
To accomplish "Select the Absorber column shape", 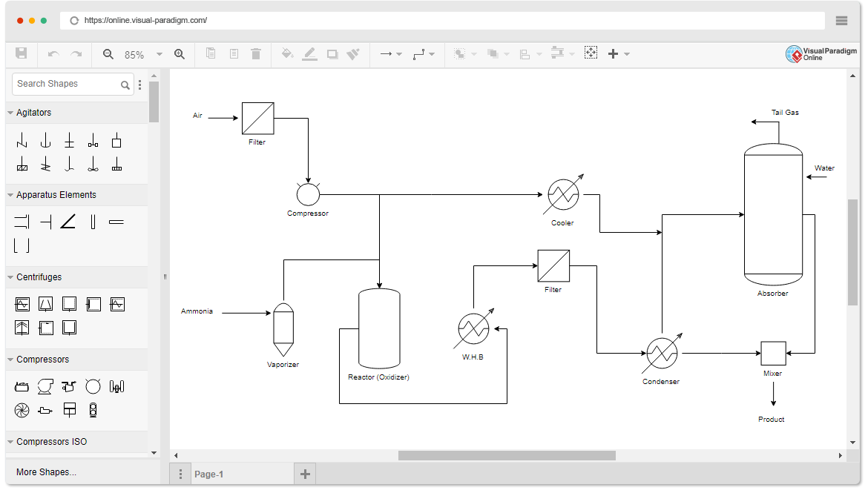I will point(773,215).
